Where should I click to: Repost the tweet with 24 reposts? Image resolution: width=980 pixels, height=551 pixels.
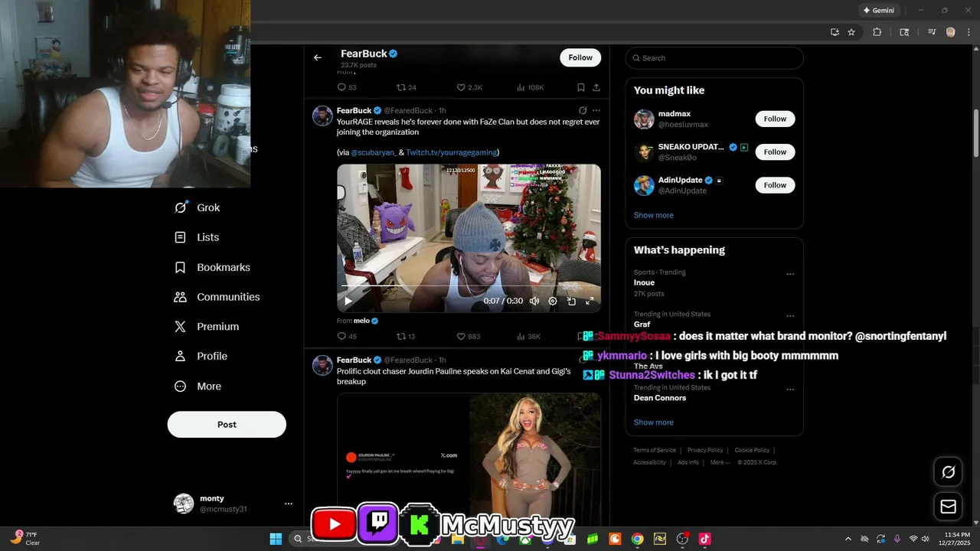point(407,87)
